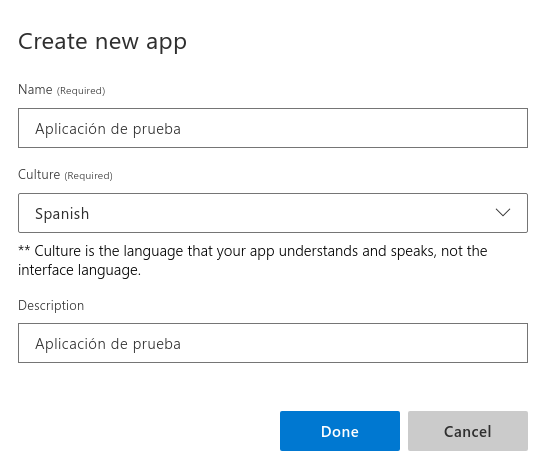The image size is (551, 472).
Task: Click the Culture explanation note's first line
Action: (253, 251)
